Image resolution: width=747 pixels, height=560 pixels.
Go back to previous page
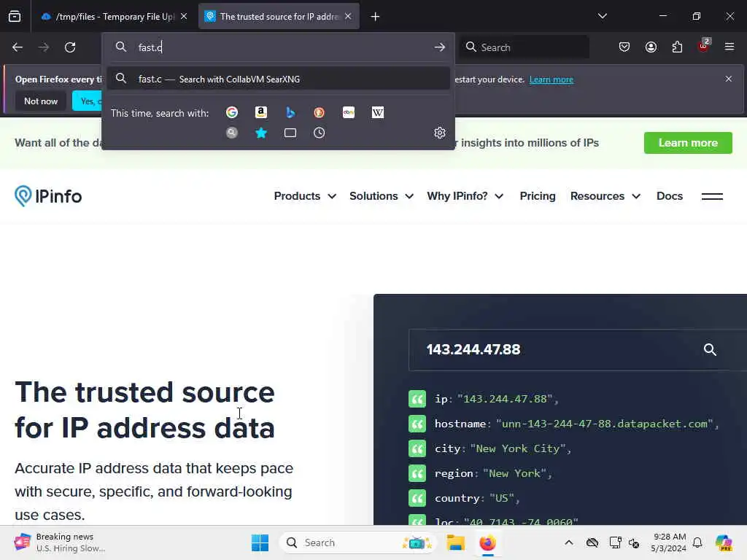pos(18,47)
